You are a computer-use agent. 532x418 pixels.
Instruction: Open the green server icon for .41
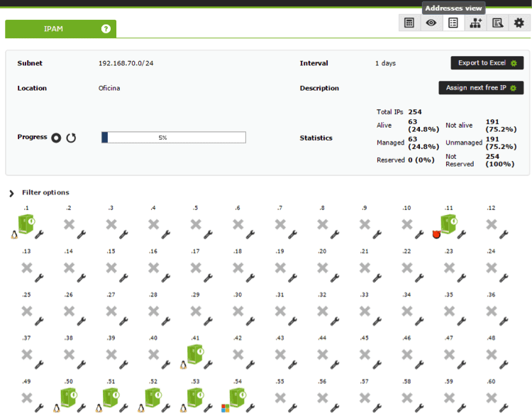click(195, 354)
